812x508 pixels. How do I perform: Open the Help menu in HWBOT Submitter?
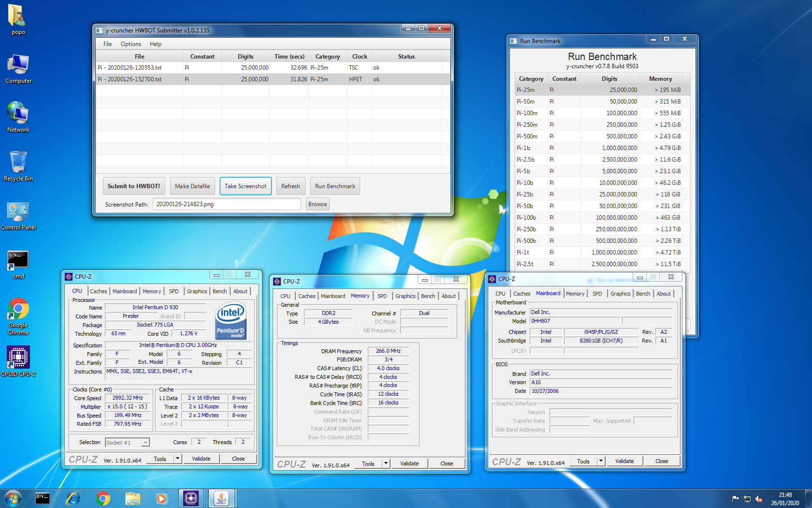pos(155,44)
